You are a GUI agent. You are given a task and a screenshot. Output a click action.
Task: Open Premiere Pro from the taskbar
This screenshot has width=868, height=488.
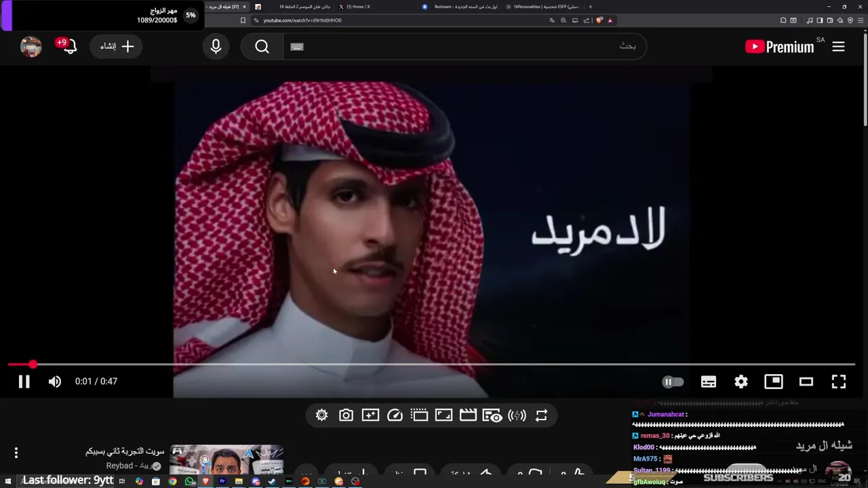[222, 481]
